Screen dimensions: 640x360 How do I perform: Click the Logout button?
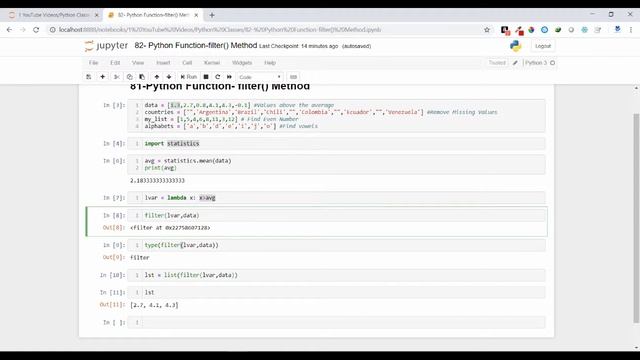click(x=543, y=46)
